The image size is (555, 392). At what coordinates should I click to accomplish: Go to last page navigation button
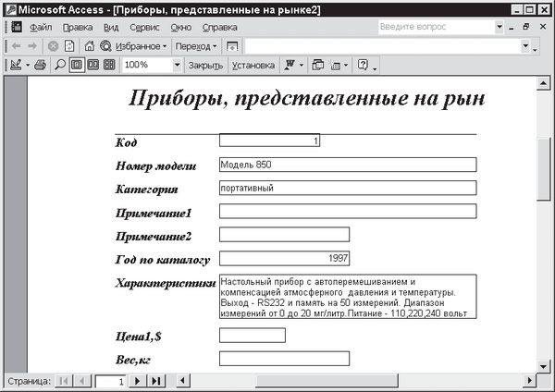[x=155, y=381]
